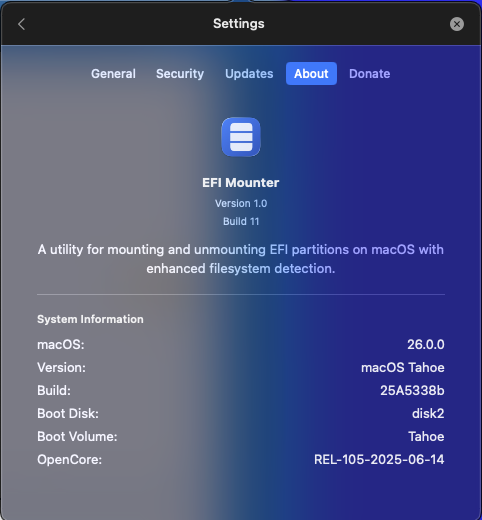Click the macOS: row label
482x520 pixels.
click(61, 344)
